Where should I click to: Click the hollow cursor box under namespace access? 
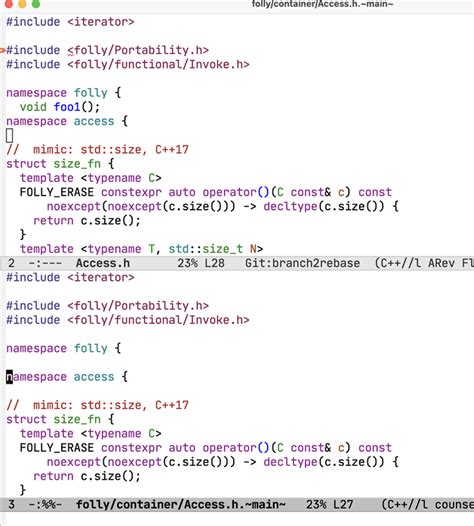9,136
